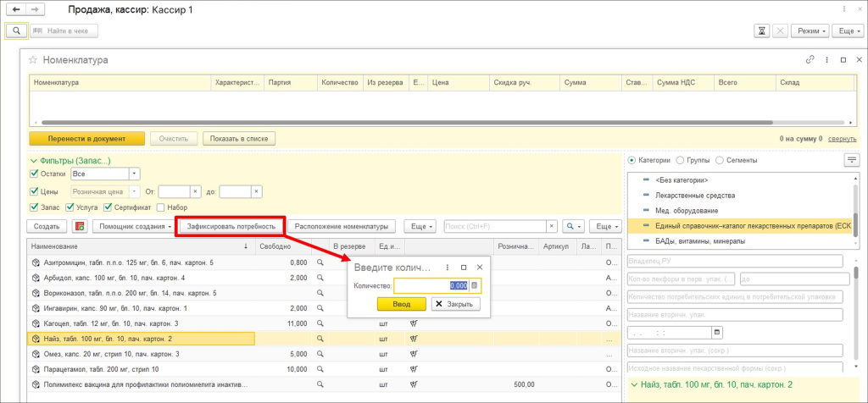Open the Режим menu
Viewport: 868px width, 403px height.
tap(810, 30)
